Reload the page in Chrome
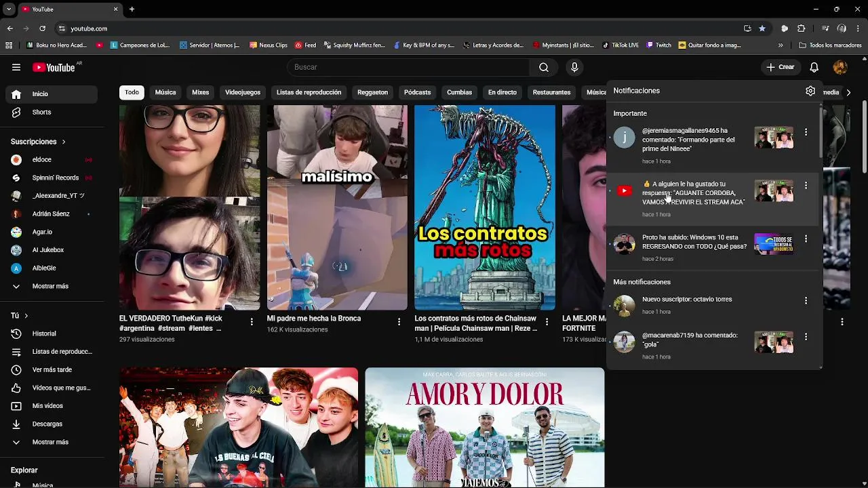 click(x=42, y=28)
